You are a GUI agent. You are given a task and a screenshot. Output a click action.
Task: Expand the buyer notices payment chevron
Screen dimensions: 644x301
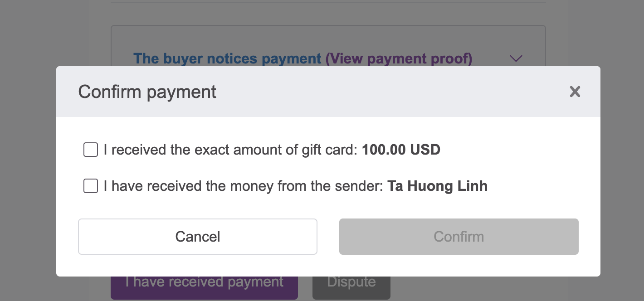[516, 58]
